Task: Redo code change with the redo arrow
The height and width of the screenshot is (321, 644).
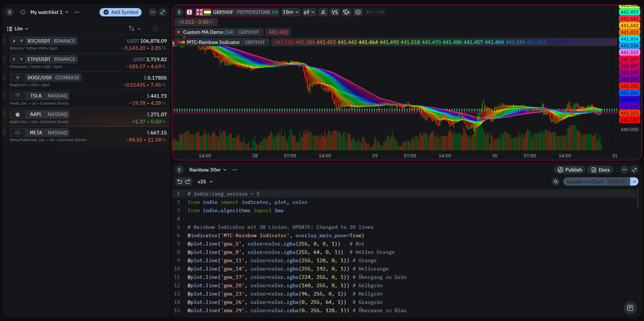Action: tap(188, 181)
